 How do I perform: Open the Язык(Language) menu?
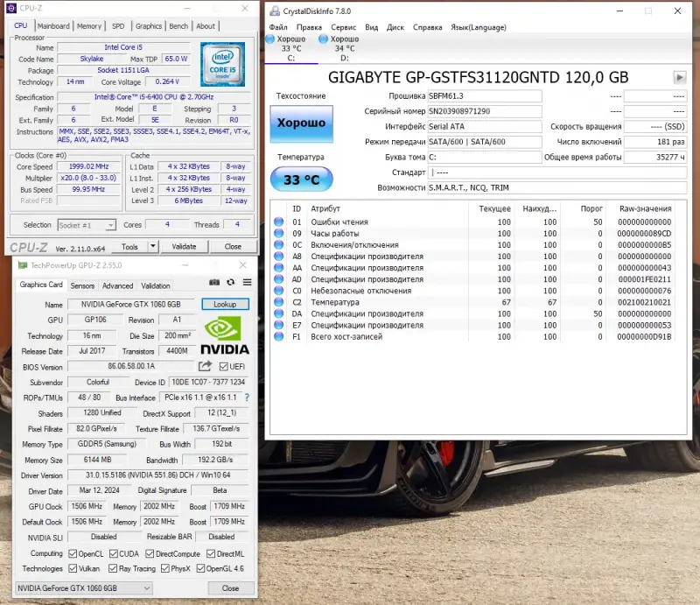tap(479, 27)
